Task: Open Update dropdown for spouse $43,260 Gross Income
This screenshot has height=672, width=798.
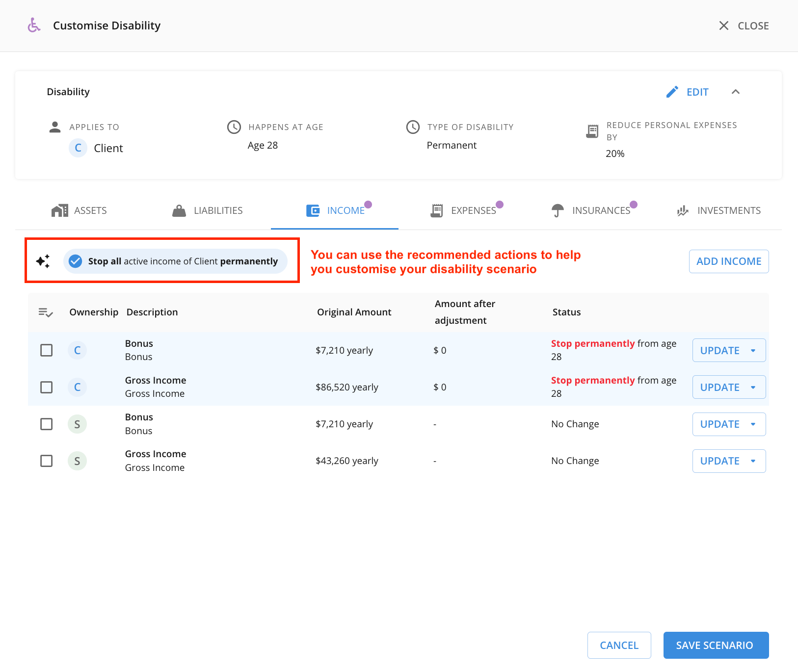Action: (729, 461)
